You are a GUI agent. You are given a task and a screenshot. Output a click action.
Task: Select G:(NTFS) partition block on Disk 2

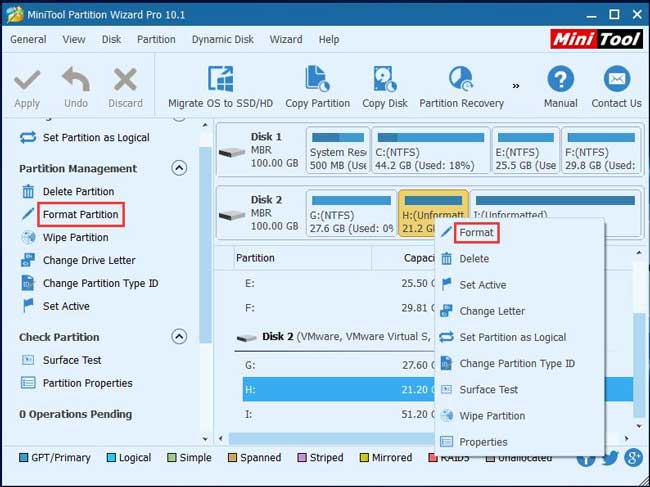coord(351,213)
